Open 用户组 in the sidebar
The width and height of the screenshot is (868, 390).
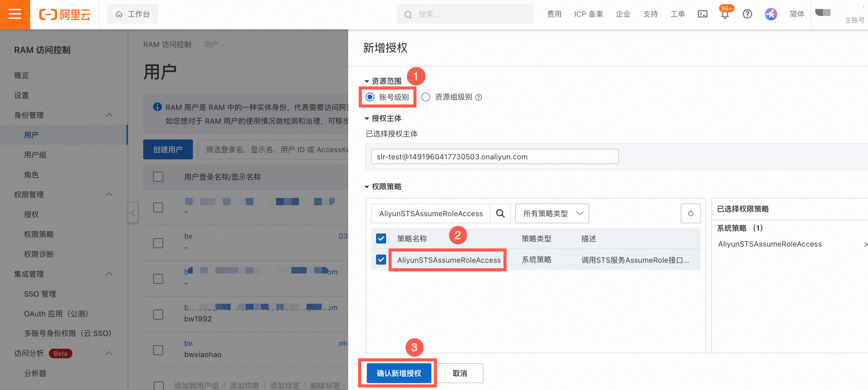click(x=35, y=155)
